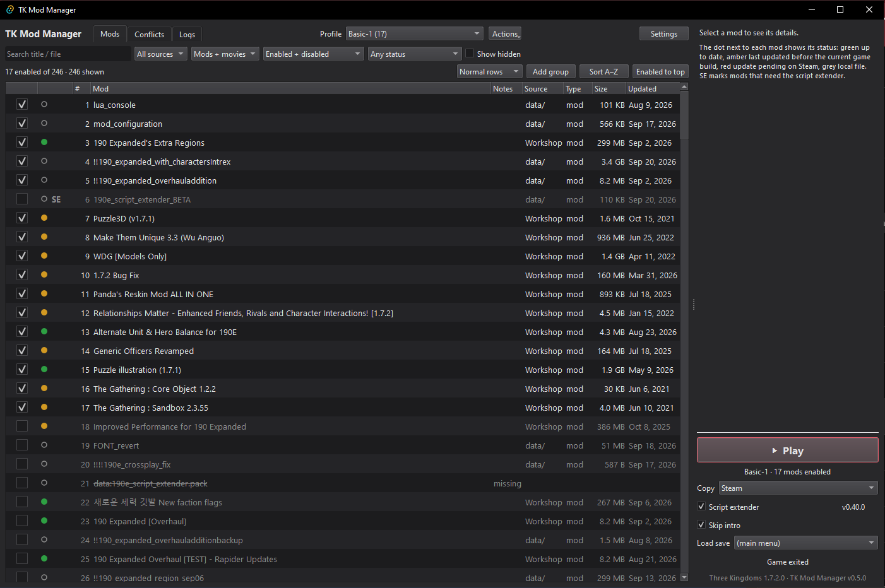This screenshot has width=885, height=588.
Task: Click the green dot for Alternate Unit & Hero Balance
Action: click(44, 331)
